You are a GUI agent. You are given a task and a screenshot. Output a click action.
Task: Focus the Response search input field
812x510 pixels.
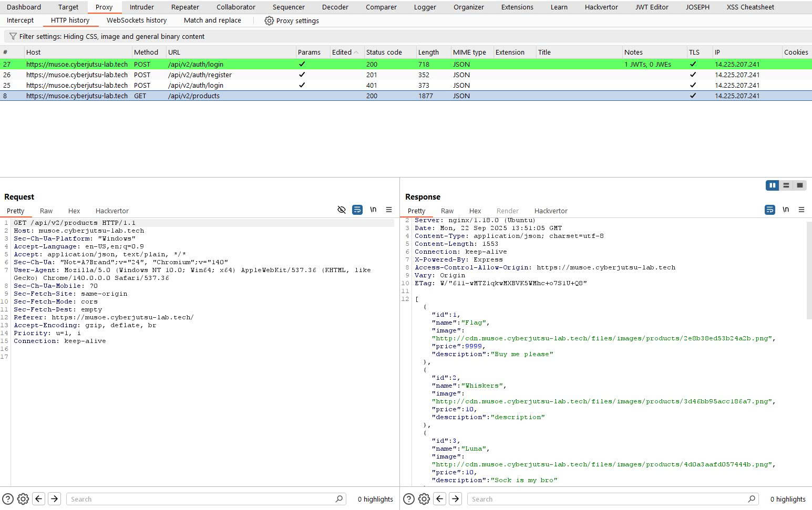point(613,499)
